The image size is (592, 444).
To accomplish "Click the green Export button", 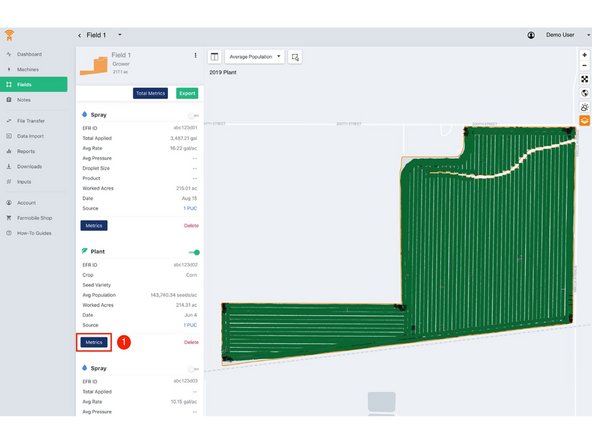I will pyautogui.click(x=187, y=93).
